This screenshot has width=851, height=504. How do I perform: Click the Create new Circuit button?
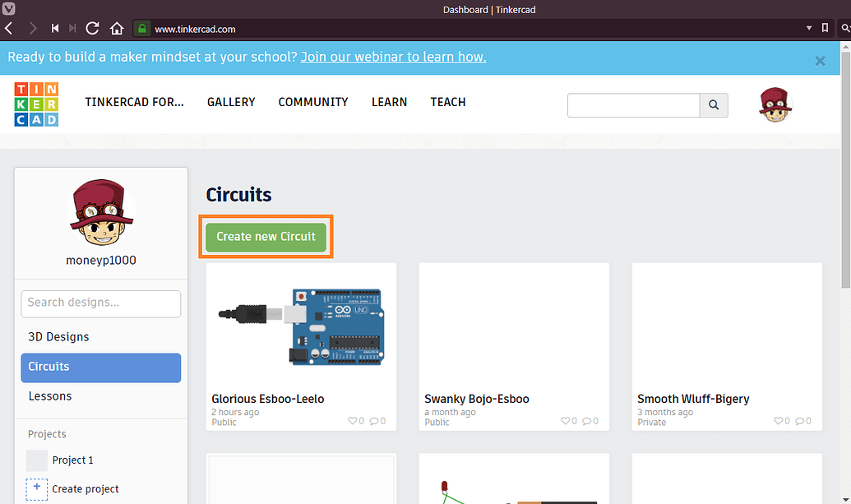click(x=266, y=236)
